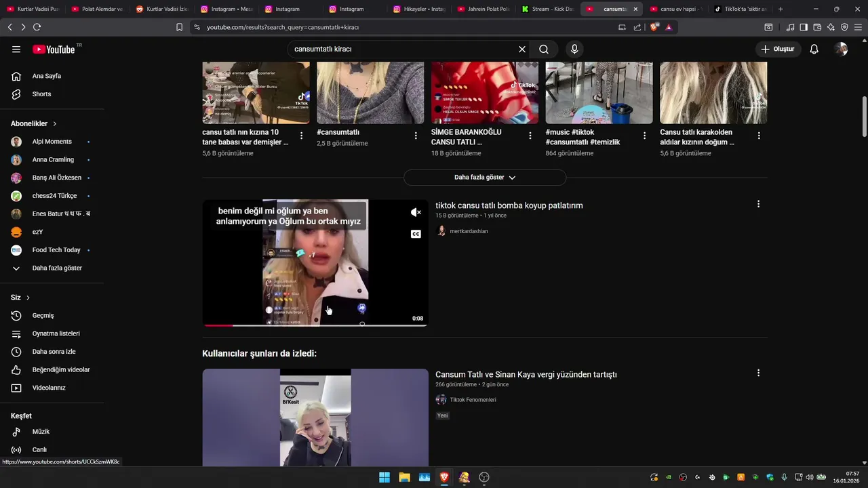Open a new browser tab
The image size is (868, 488).
(781, 9)
